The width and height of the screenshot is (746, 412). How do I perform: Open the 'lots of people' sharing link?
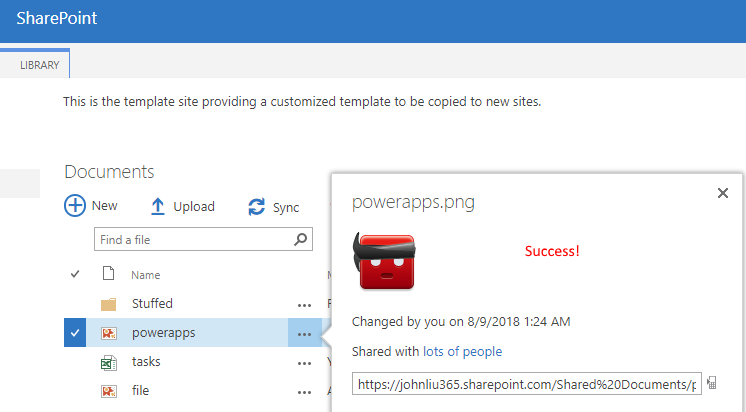tap(462, 352)
